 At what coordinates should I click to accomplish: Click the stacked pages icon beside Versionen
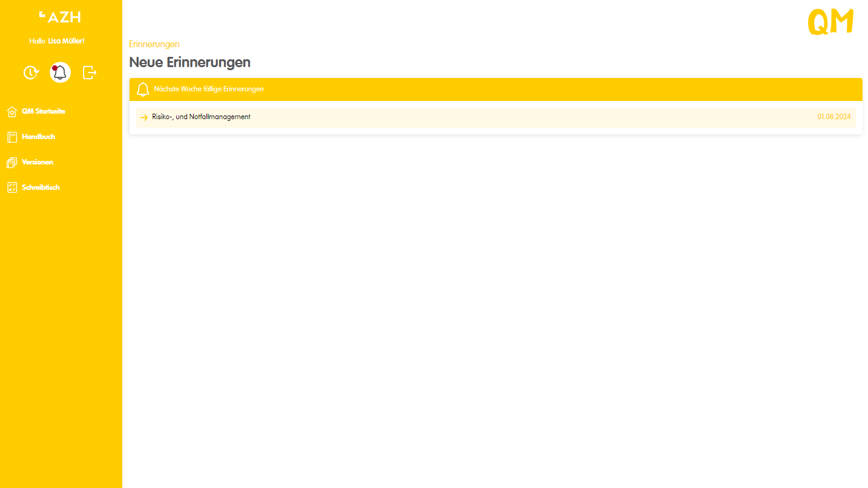[x=12, y=163]
